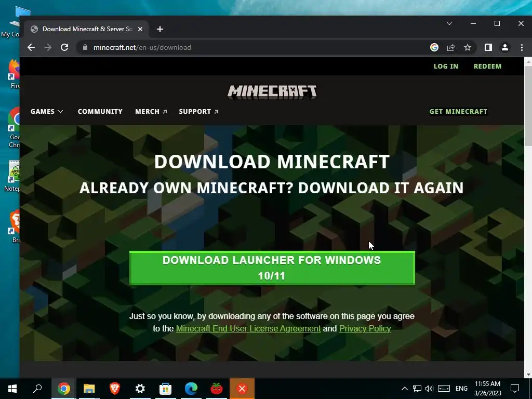Click the GET MINECRAFT button
Screen dimensions: 532x399
[x=458, y=111]
